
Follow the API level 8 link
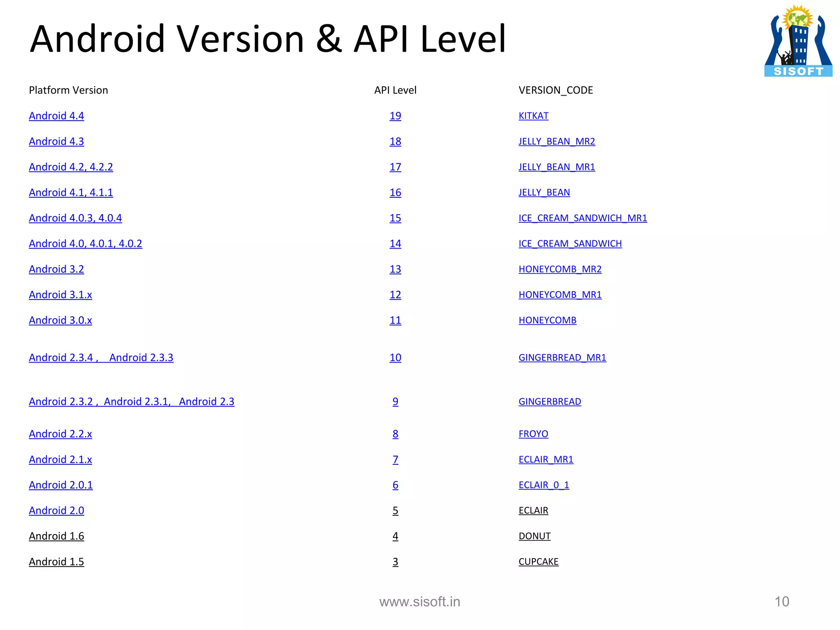[x=395, y=434]
